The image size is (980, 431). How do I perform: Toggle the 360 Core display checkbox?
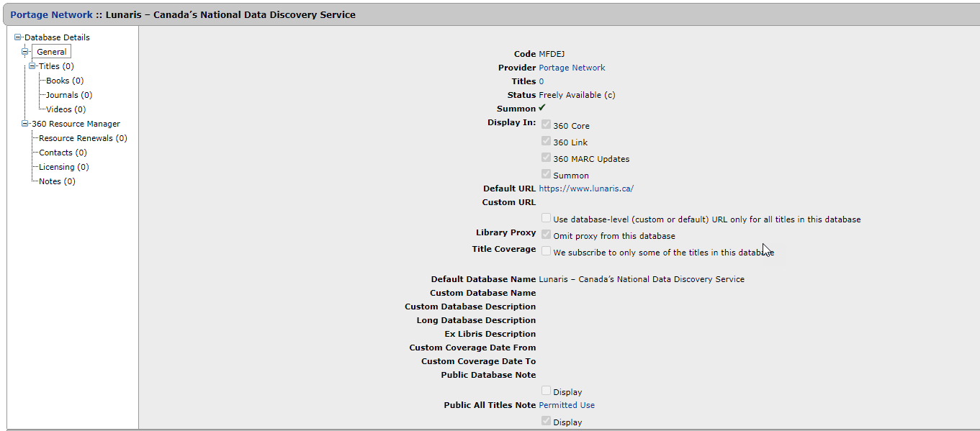click(547, 124)
